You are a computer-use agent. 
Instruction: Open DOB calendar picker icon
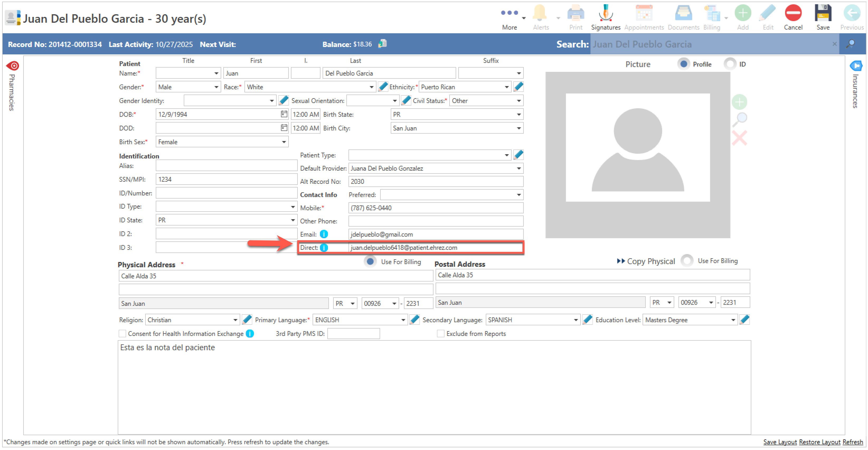pyautogui.click(x=284, y=114)
